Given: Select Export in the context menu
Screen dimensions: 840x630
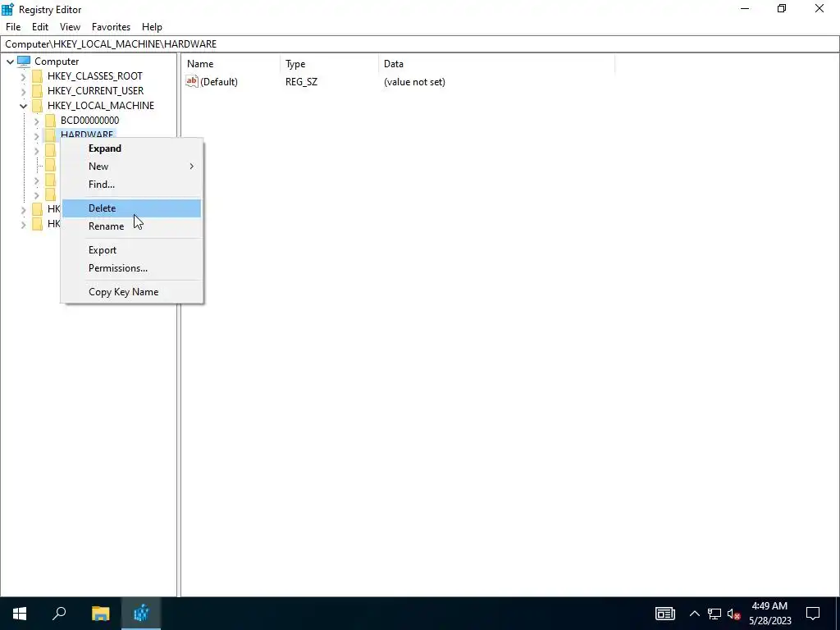Looking at the screenshot, I should pos(132,250).
